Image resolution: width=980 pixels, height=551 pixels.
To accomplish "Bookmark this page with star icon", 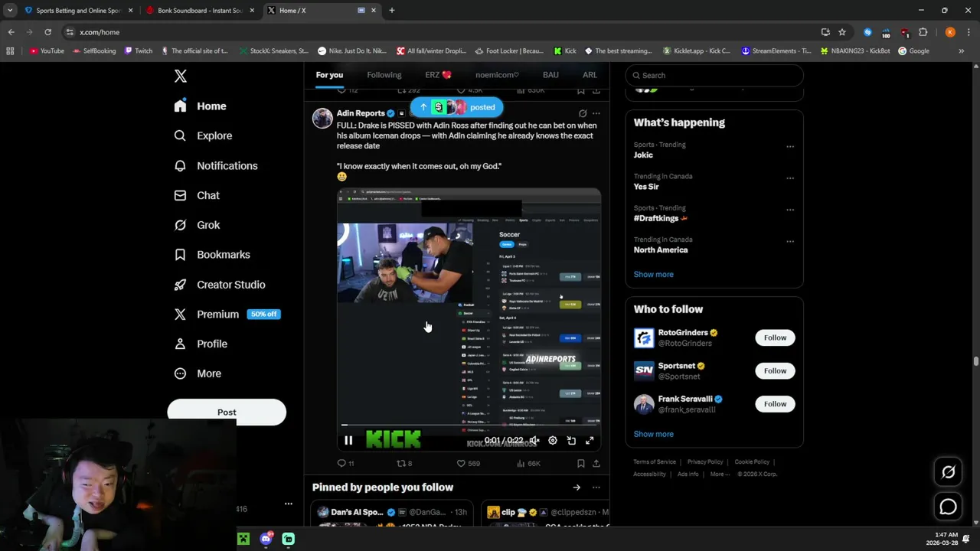I will tap(842, 32).
